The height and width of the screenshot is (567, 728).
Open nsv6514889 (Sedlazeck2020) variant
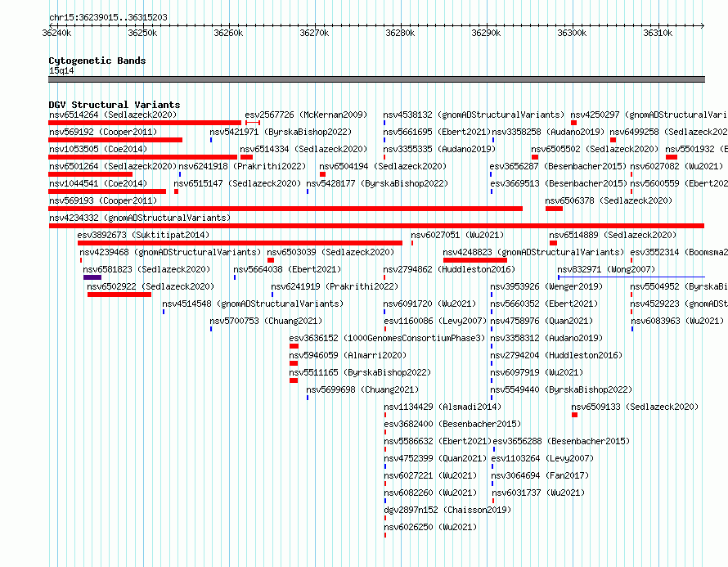click(x=613, y=235)
